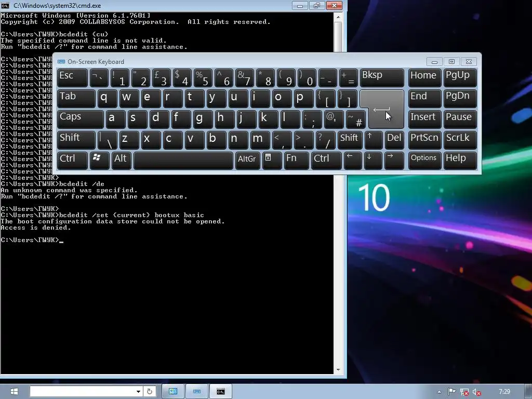The image size is (532, 399).
Task: Open the taskbar address dropdown arrow
Action: [138, 392]
